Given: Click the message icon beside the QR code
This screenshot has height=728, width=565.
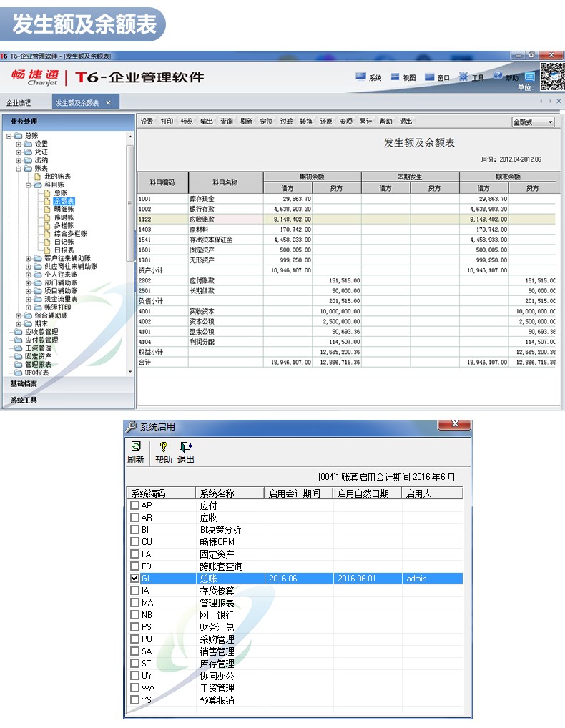Looking at the screenshot, I should click(530, 76).
